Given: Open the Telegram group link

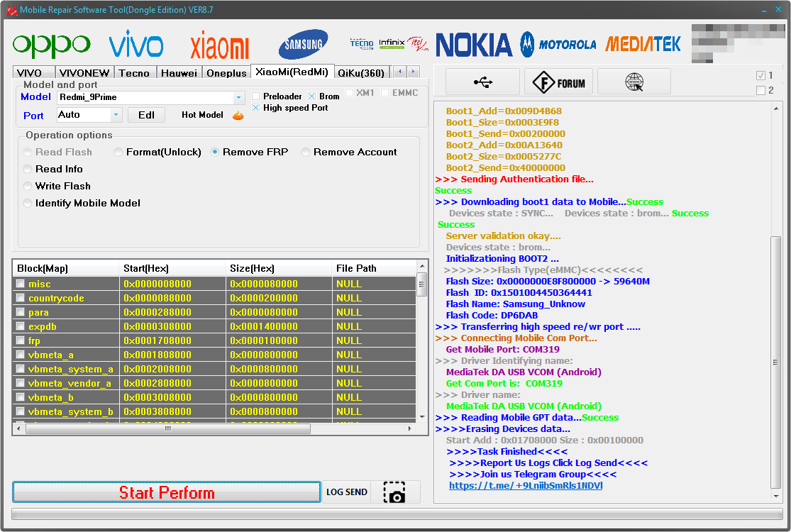Looking at the screenshot, I should [x=526, y=485].
